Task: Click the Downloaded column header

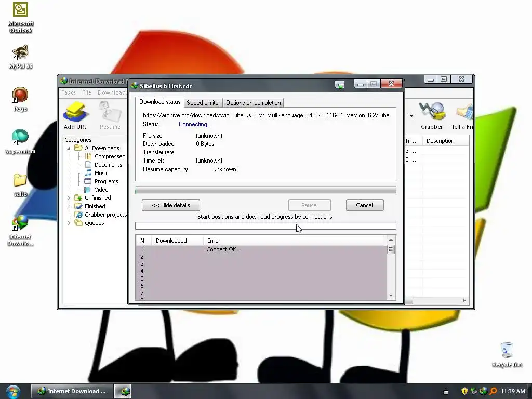Action: (177, 241)
